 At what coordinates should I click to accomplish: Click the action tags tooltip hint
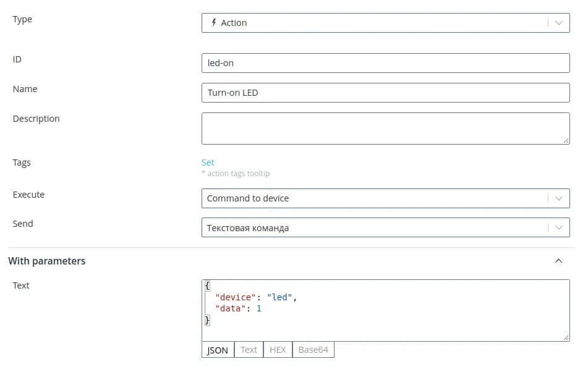tap(236, 174)
